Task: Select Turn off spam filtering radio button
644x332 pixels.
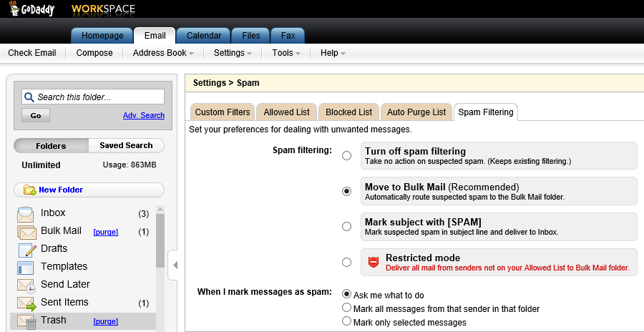Action: pyautogui.click(x=347, y=155)
